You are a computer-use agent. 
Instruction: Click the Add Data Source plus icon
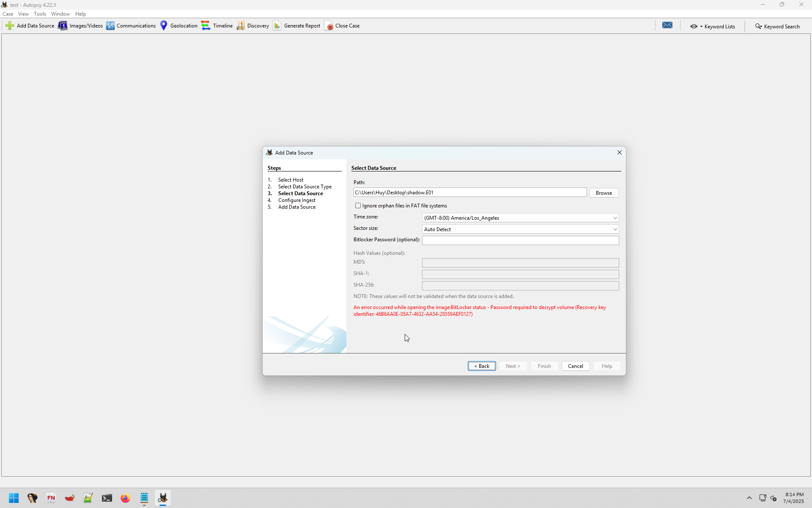coord(10,26)
